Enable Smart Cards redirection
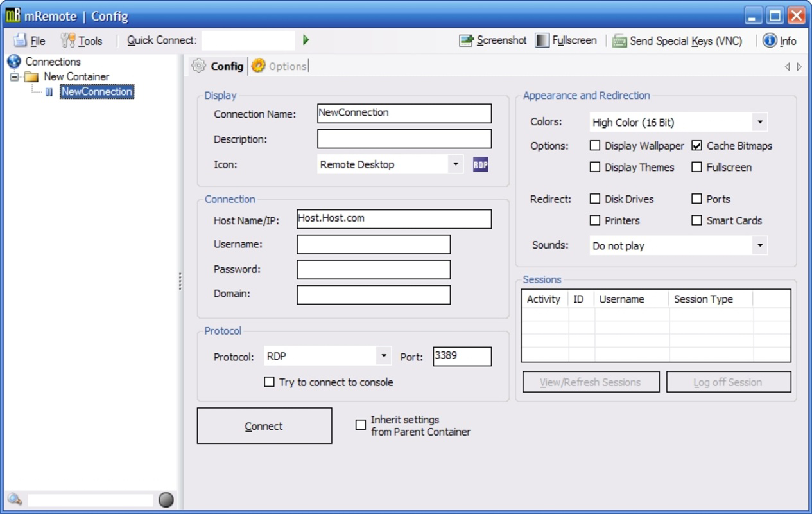The width and height of the screenshot is (812, 514). [696, 220]
